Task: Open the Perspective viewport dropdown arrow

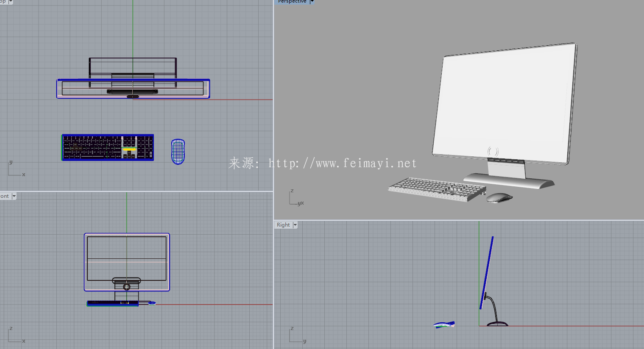Action: (312, 2)
